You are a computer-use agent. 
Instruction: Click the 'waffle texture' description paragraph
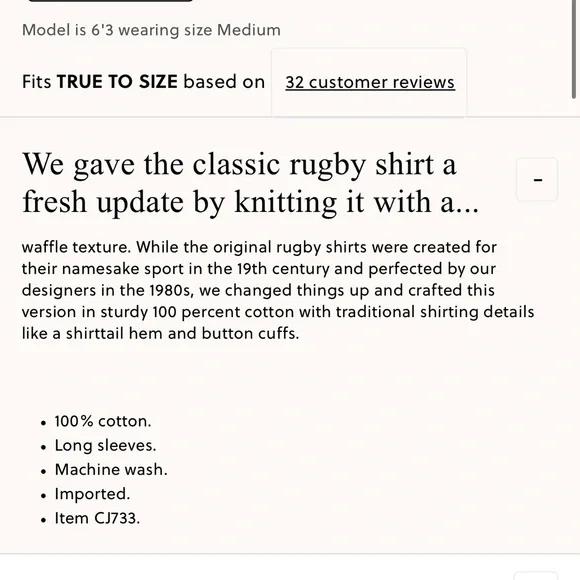[278, 290]
